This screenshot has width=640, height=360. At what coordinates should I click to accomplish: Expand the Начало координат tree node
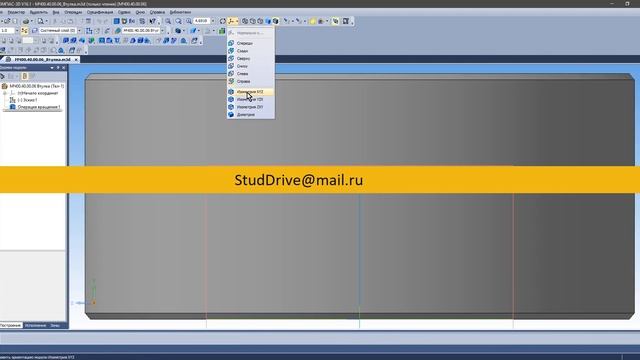point(5,93)
